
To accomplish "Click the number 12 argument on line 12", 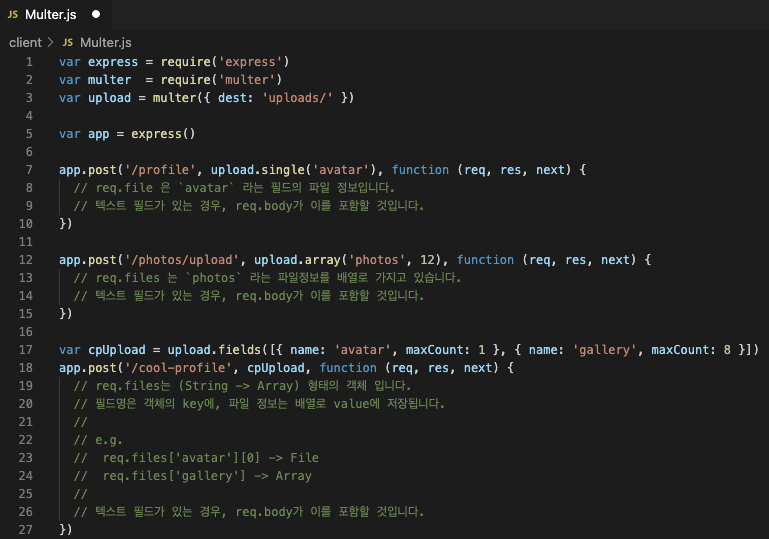I will (428, 260).
